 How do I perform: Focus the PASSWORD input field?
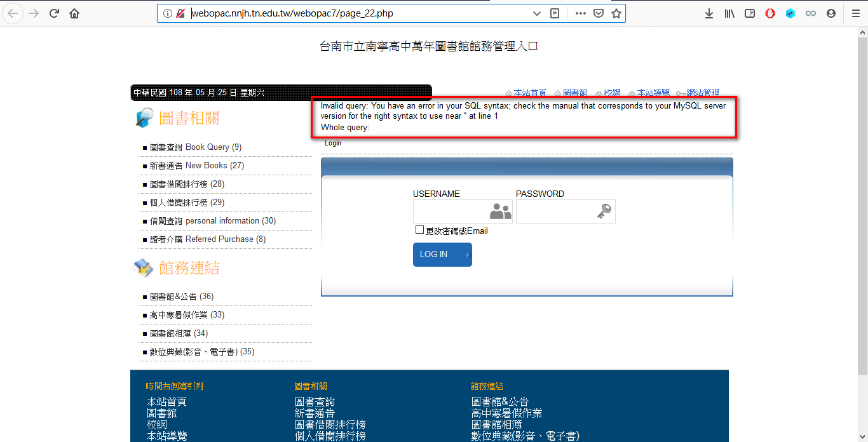566,211
